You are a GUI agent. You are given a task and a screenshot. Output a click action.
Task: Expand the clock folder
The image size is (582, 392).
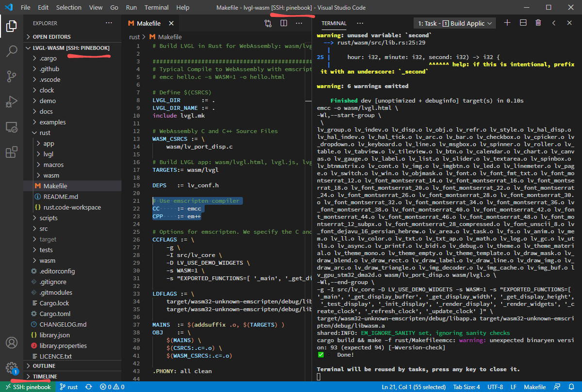click(x=72, y=90)
